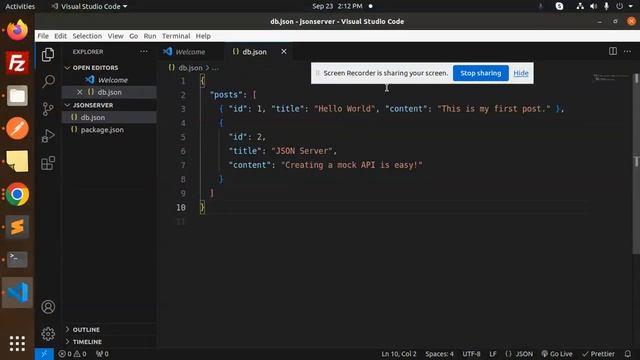Image resolution: width=640 pixels, height=360 pixels.
Task: Open editor More Actions ellipsis
Action: 627,51
